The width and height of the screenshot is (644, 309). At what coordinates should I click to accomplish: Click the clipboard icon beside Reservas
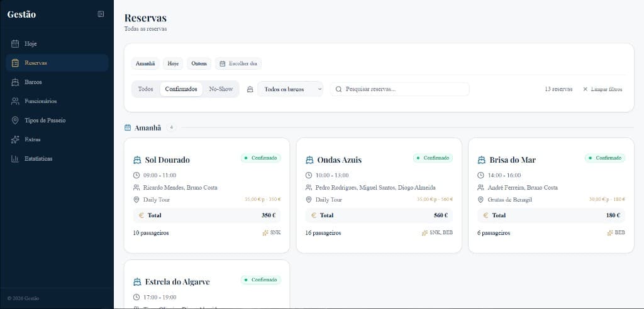click(x=15, y=63)
